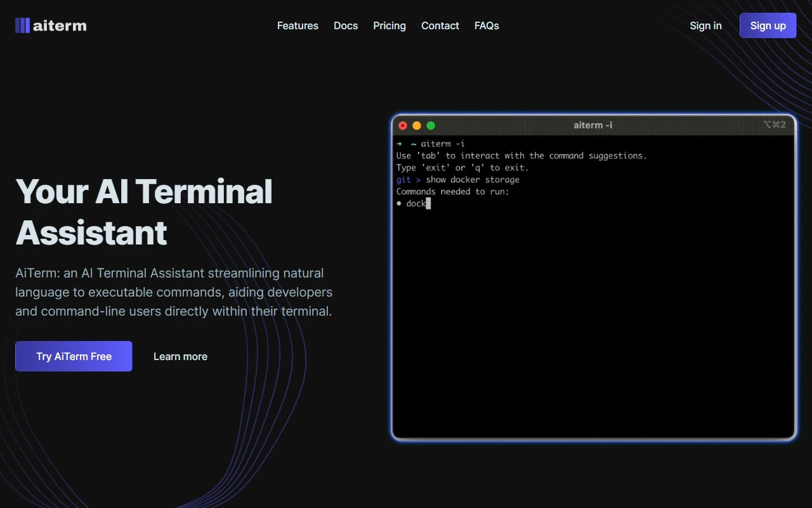The height and width of the screenshot is (508, 812).
Task: Click the terminal title 'aiterm -i'
Action: [593, 125]
